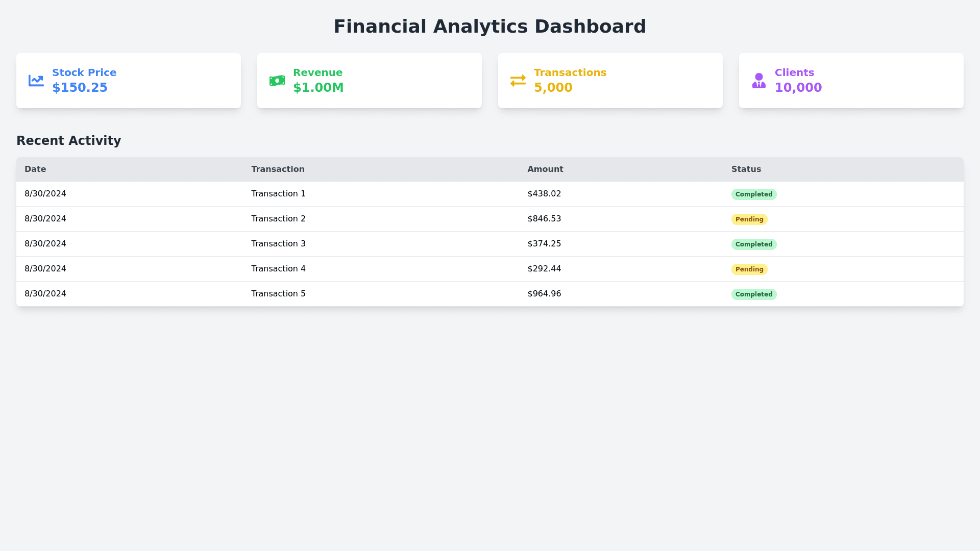Click the green revenue money bill icon
Screen dimensions: 980x551
(x=277, y=81)
